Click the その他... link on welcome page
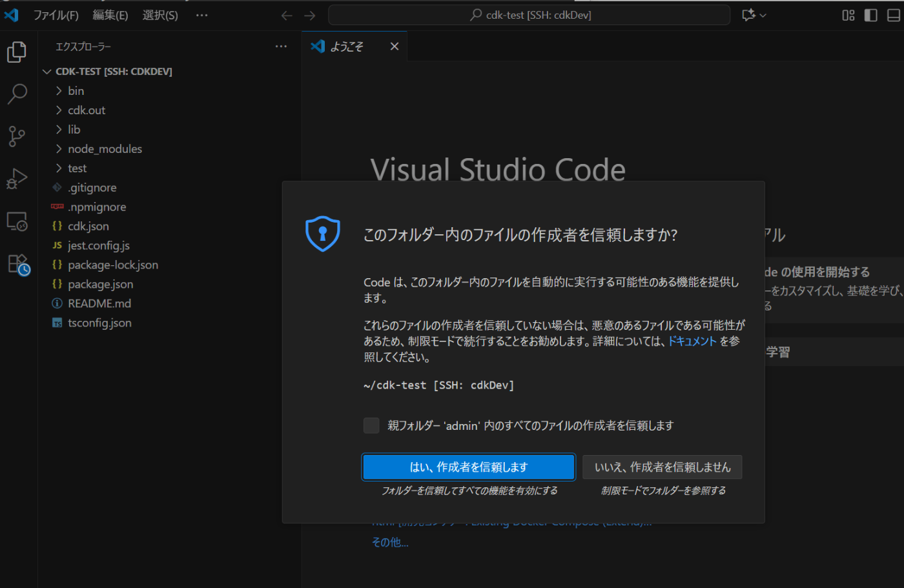The width and height of the screenshot is (904, 588). (x=390, y=542)
